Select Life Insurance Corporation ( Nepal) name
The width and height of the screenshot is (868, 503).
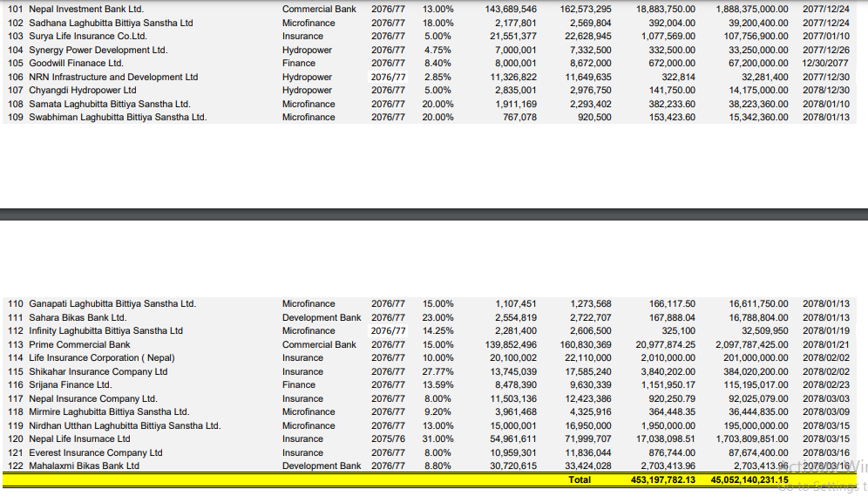(102, 357)
